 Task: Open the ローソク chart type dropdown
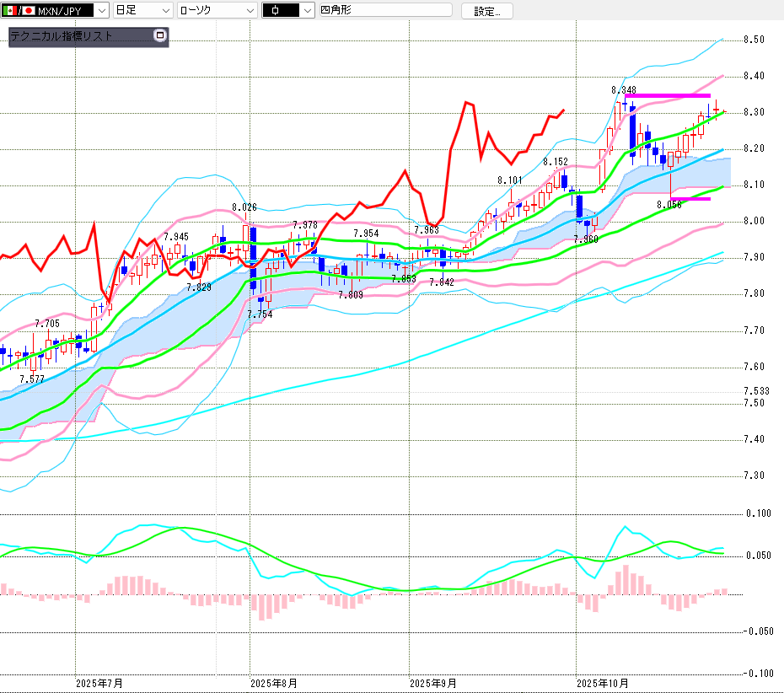(x=250, y=10)
